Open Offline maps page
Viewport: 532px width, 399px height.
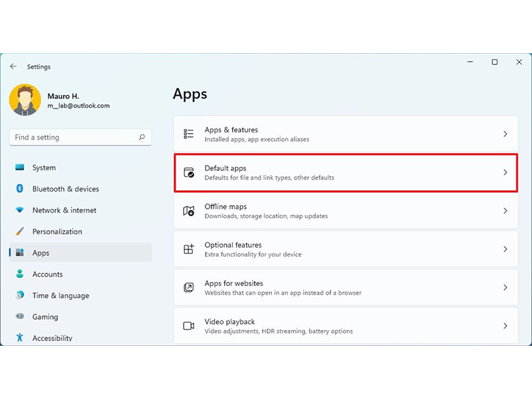tap(346, 211)
